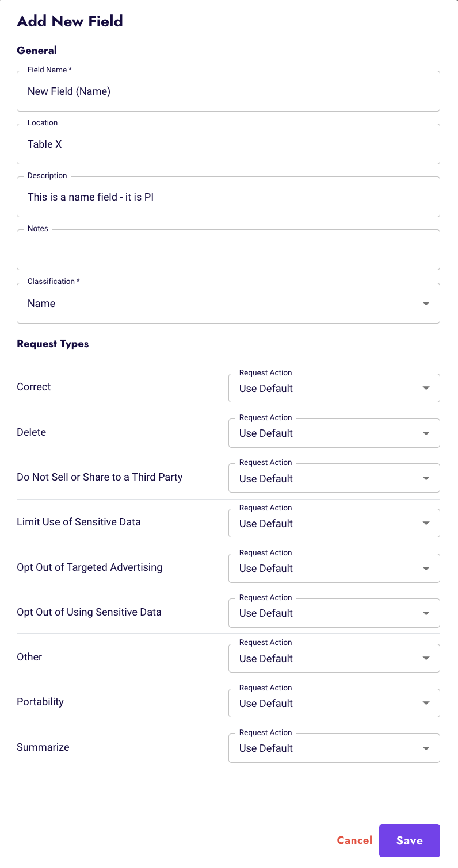Click the Description text field
The image size is (458, 868).
pyautogui.click(x=228, y=197)
